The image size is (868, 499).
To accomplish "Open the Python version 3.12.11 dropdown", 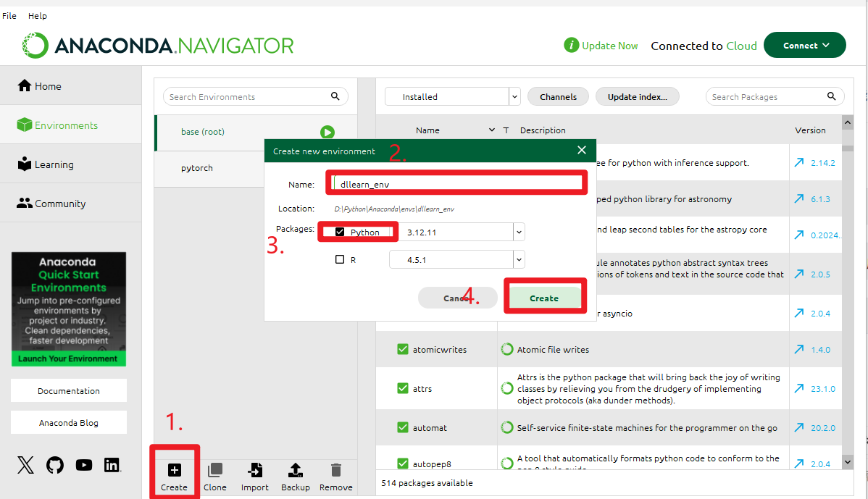I will click(519, 232).
